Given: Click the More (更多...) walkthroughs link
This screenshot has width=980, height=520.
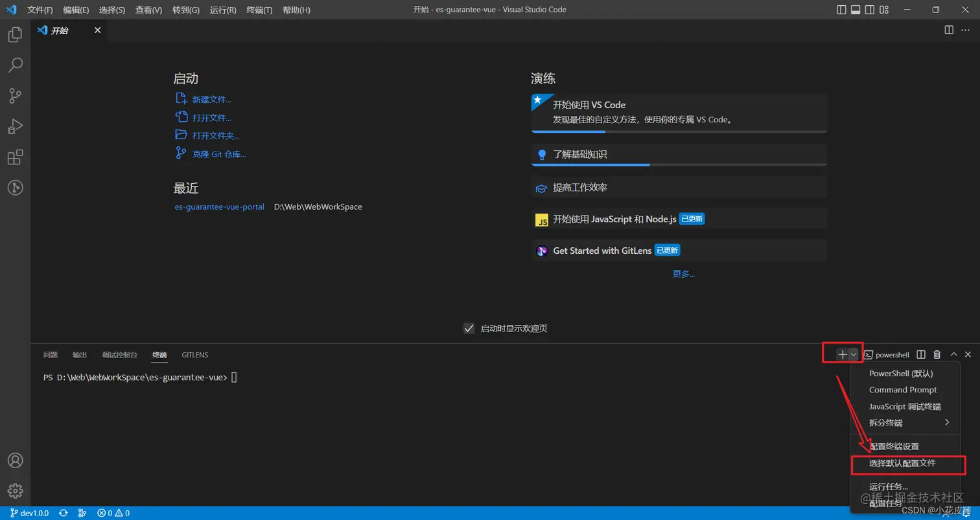Looking at the screenshot, I should pos(684,273).
